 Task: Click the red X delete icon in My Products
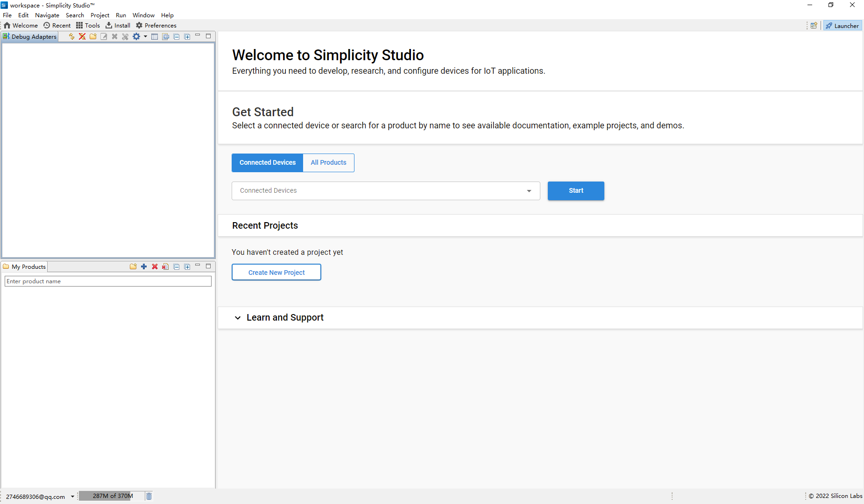(155, 266)
